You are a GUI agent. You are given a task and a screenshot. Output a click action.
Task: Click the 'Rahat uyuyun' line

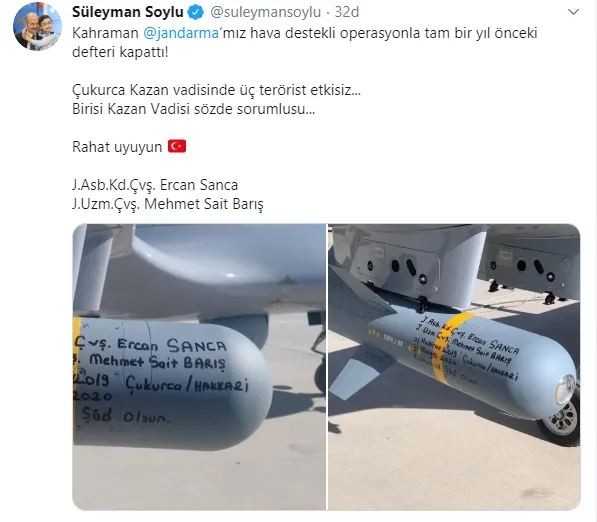coord(117,147)
